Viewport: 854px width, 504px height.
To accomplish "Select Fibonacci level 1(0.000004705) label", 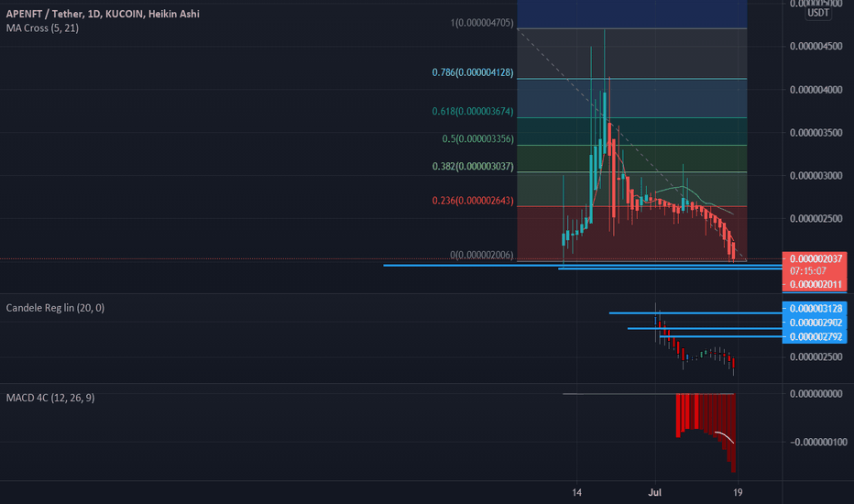I will click(x=482, y=23).
